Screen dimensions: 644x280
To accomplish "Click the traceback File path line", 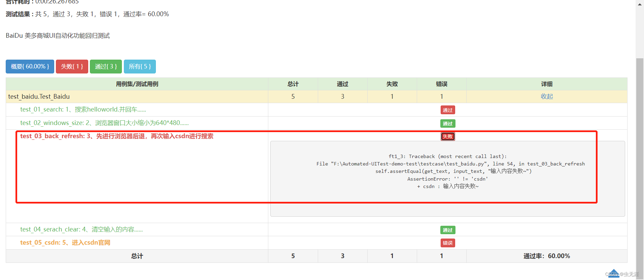I will [x=450, y=164].
